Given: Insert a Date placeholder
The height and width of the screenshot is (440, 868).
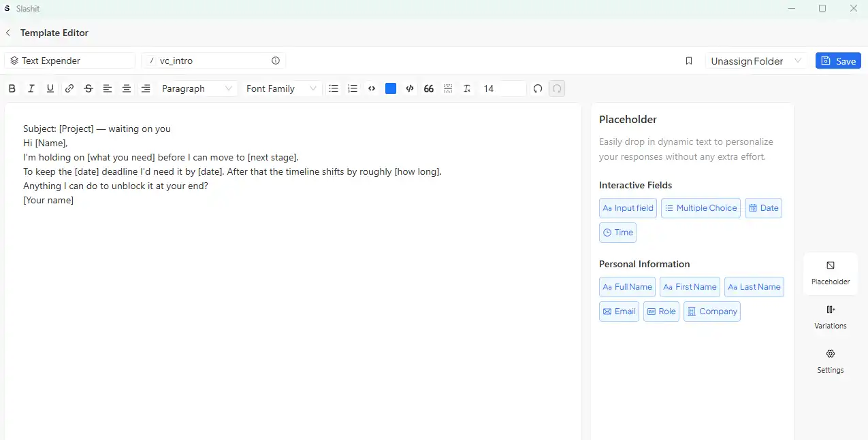Looking at the screenshot, I should coord(763,208).
